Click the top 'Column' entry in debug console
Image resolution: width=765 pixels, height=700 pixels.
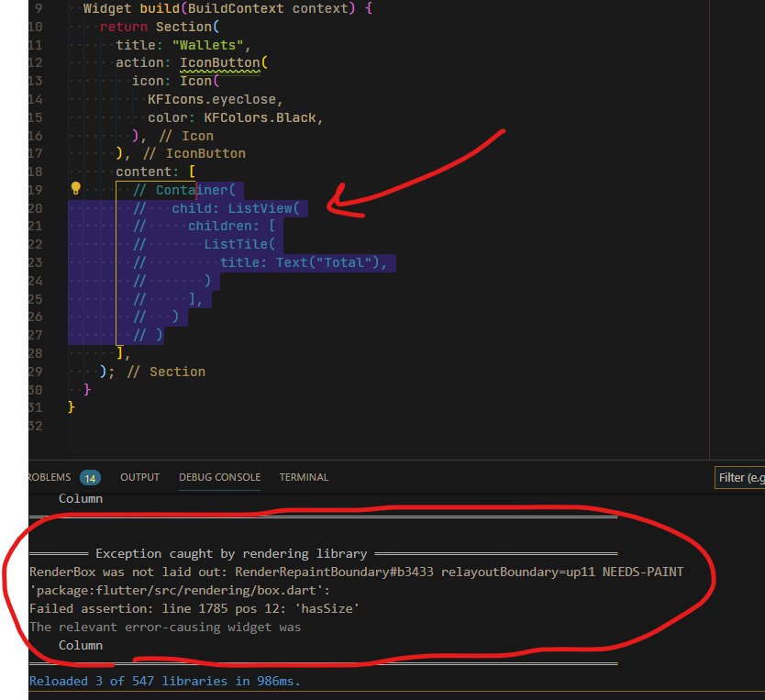(81, 498)
